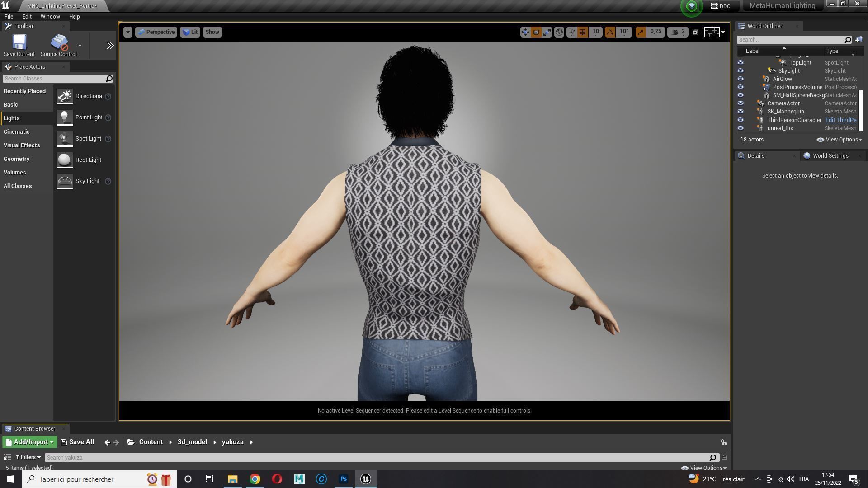Click the Edit ThirdPe link in the outliner
This screenshot has height=488, width=868.
[x=840, y=120]
